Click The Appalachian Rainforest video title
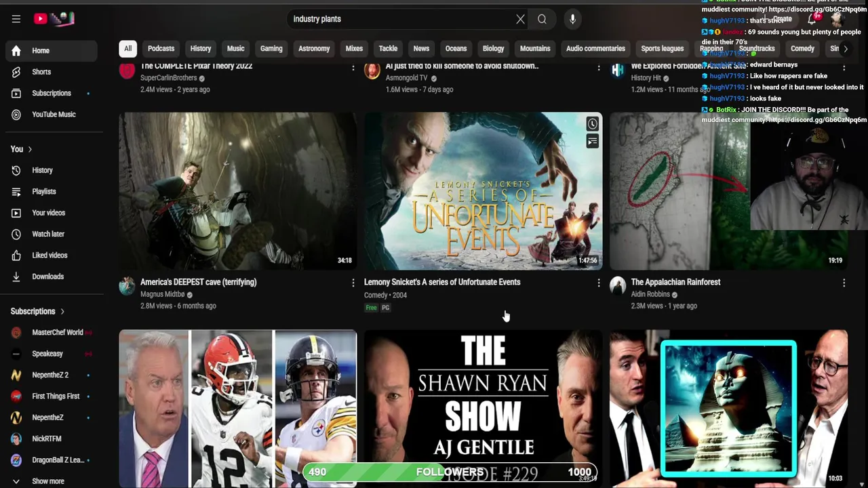The image size is (868, 488). [675, 282]
